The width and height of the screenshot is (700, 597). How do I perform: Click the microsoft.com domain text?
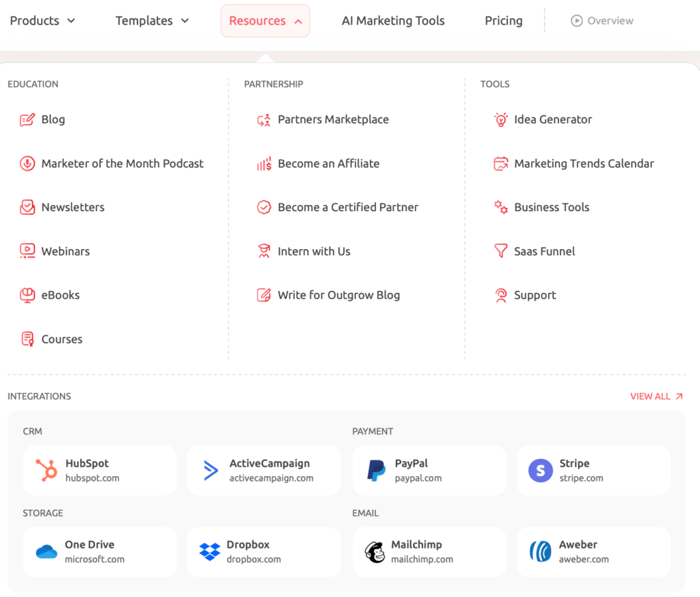click(x=94, y=559)
